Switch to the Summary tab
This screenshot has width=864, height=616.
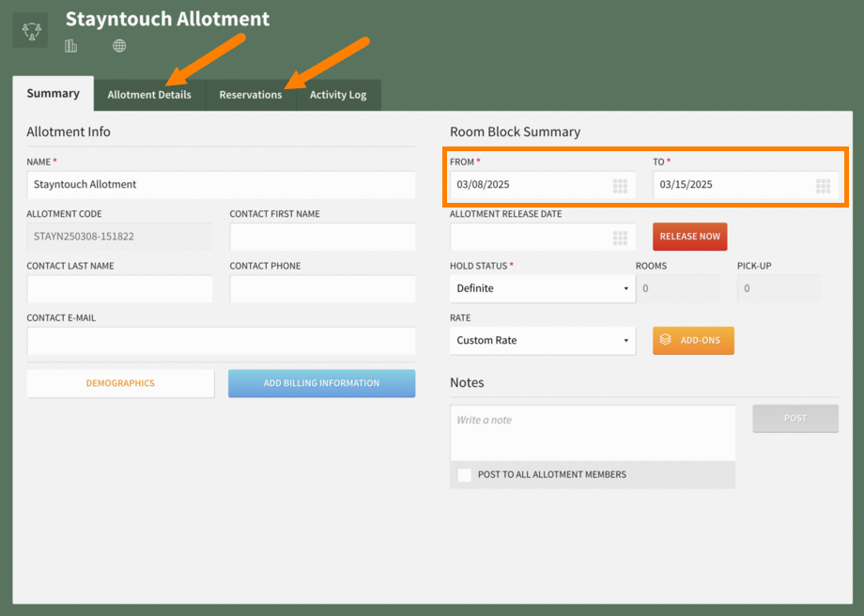pos(53,94)
